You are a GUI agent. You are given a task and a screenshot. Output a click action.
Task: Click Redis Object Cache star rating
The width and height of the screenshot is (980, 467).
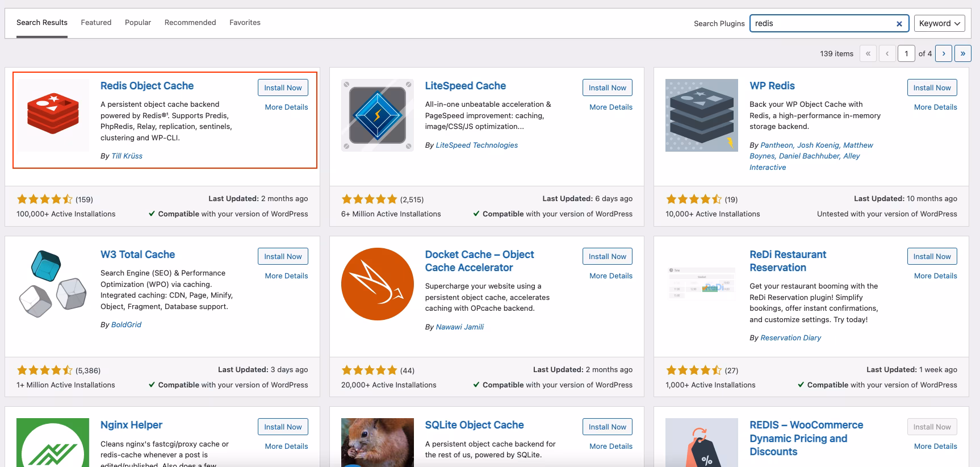(x=45, y=199)
